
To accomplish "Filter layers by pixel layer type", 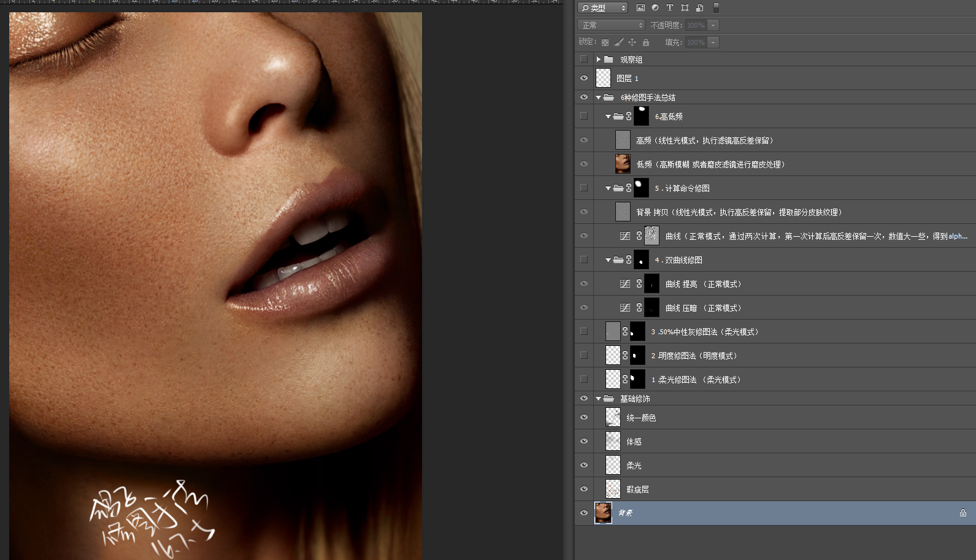I will (640, 8).
